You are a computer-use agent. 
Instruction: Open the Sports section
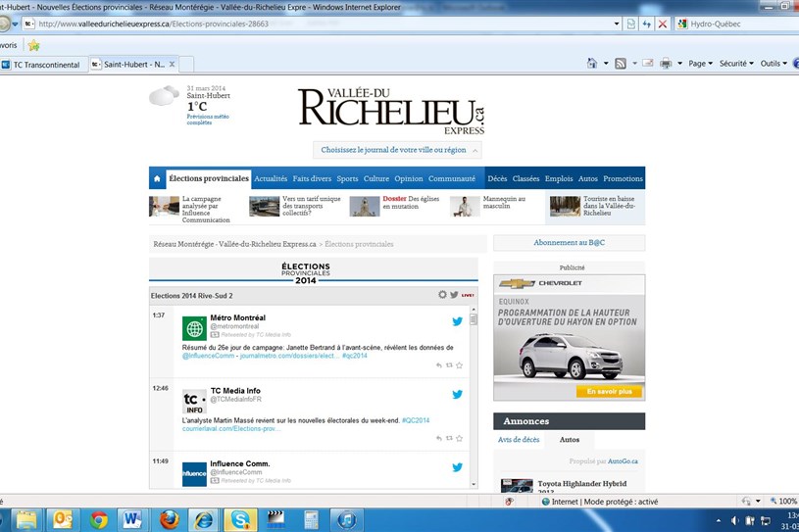(x=347, y=178)
